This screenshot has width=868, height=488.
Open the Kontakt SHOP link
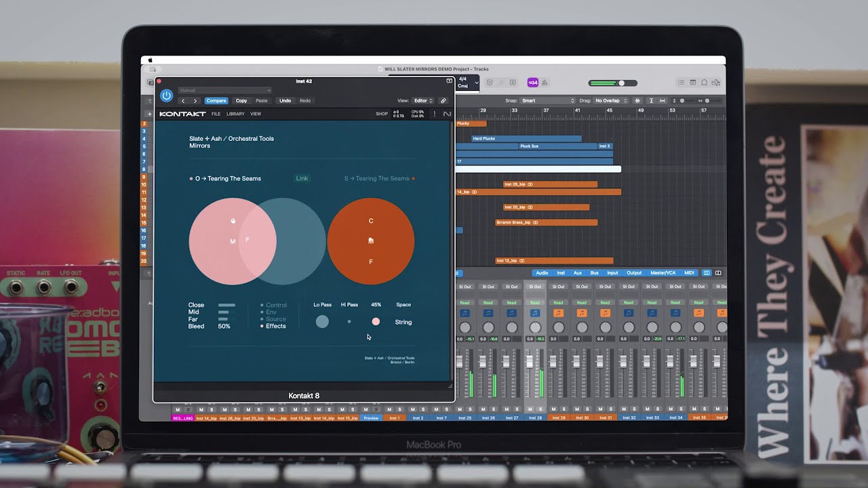click(382, 114)
